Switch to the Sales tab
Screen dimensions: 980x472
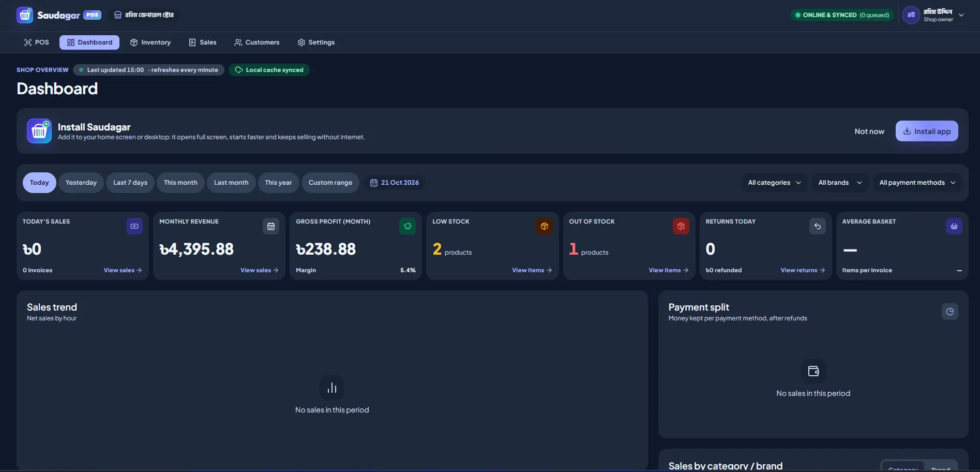[203, 42]
